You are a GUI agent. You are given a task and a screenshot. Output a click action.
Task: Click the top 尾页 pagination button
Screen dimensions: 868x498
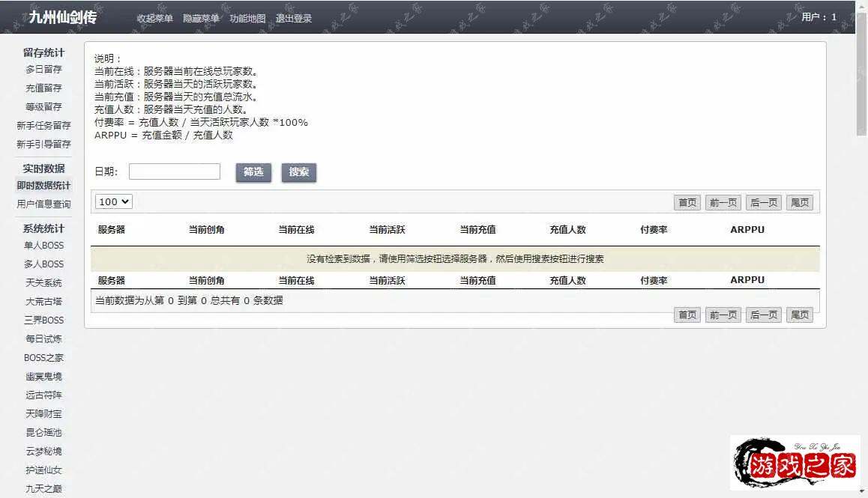pos(800,202)
